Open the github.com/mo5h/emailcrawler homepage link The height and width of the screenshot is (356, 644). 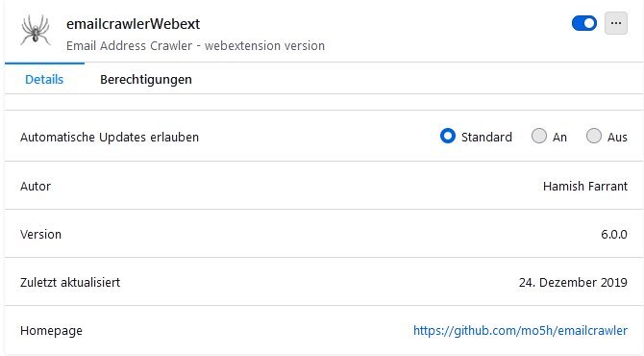click(520, 331)
